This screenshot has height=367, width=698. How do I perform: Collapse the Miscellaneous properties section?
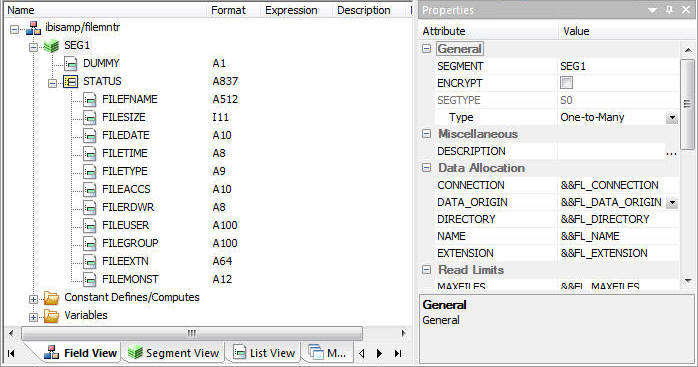point(426,134)
